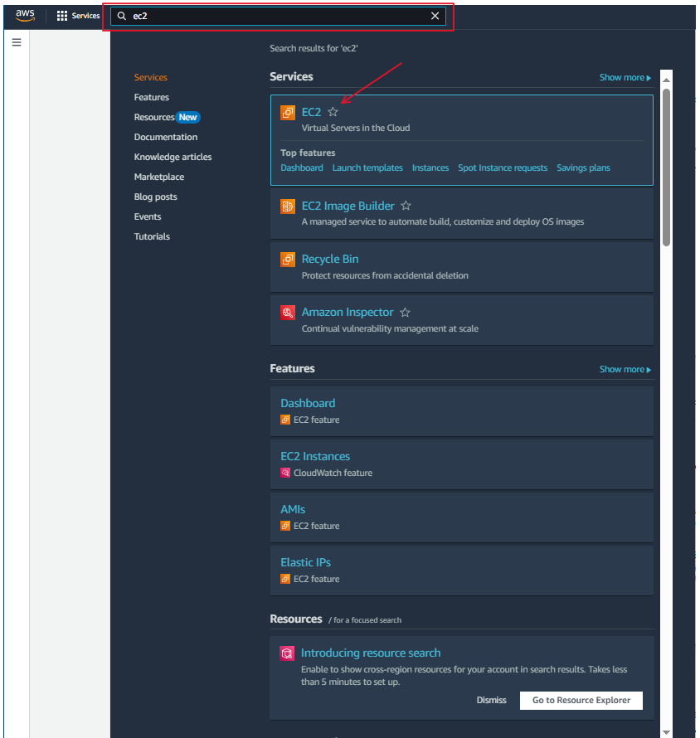The width and height of the screenshot is (700, 738).
Task: Open the EC2 service link
Action: [311, 112]
